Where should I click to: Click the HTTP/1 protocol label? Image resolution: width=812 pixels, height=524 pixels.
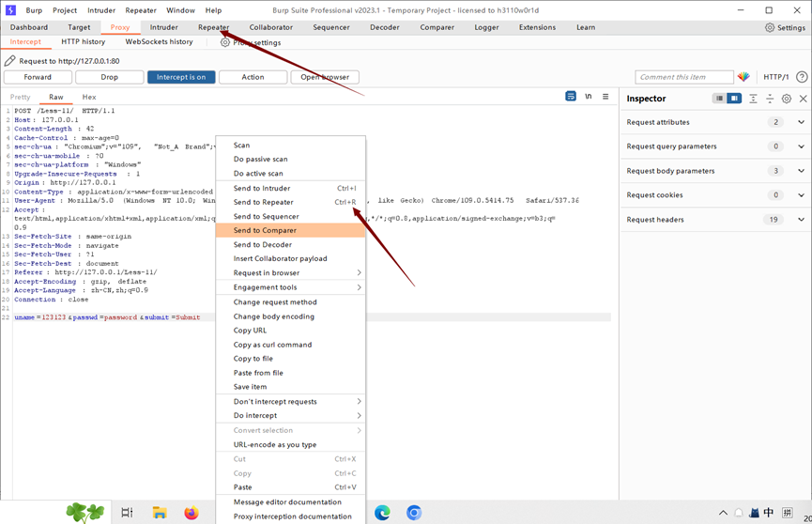coord(775,77)
